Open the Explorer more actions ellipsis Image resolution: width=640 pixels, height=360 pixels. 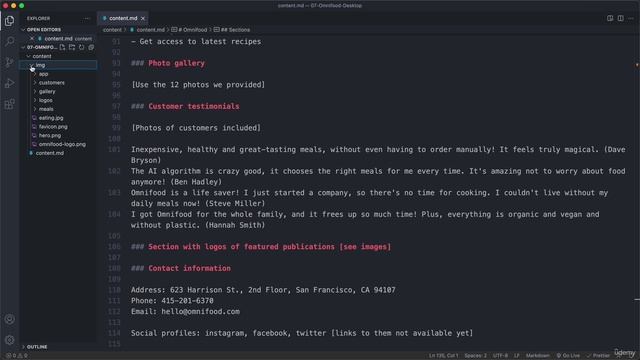tap(87, 18)
